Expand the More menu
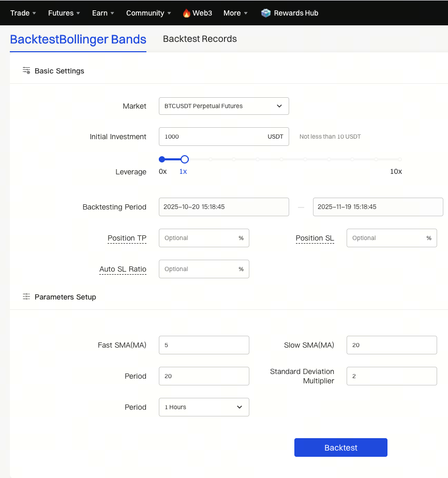Screen dimensions: 448x478 pyautogui.click(x=235, y=13)
